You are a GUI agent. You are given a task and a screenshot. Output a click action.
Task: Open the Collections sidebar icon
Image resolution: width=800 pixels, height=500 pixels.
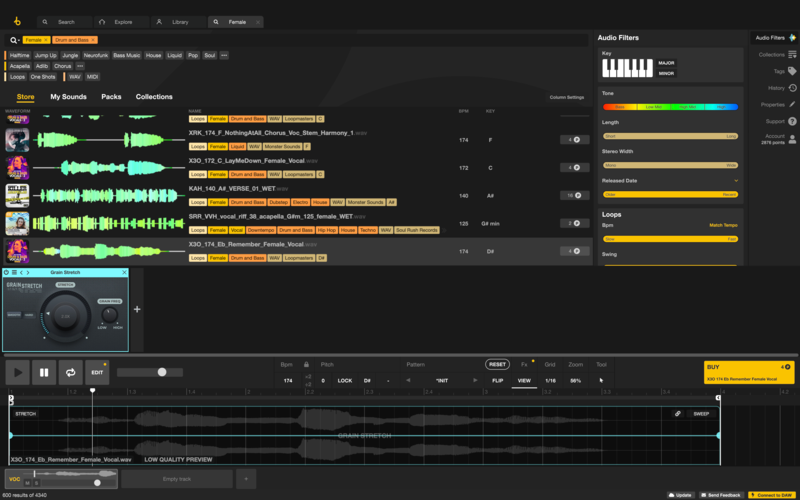point(792,55)
